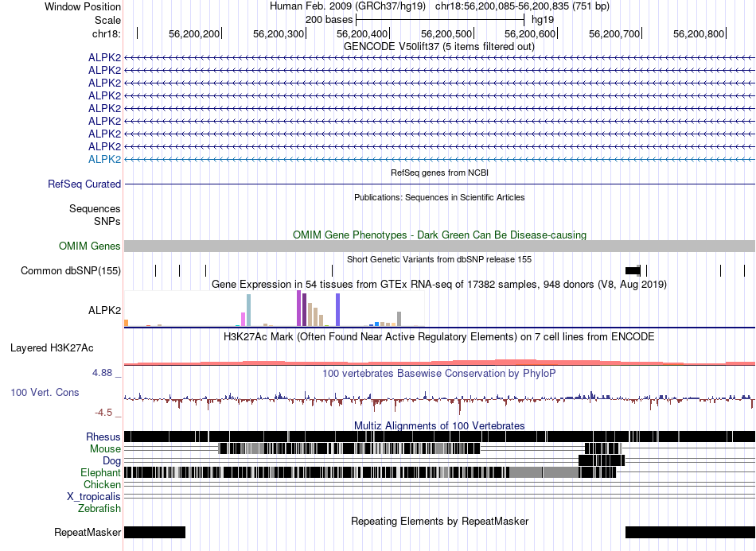This screenshot has width=756, height=551.
Task: Click the blue-violet GTEx expression bar
Action: pos(338,310)
